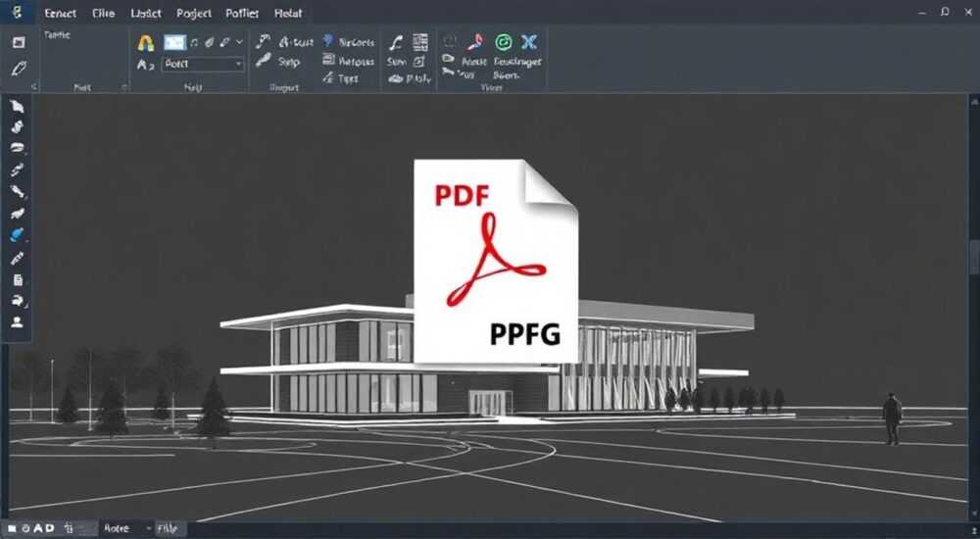Click the person icon in left toolbar
The image size is (980, 539).
coord(17,322)
